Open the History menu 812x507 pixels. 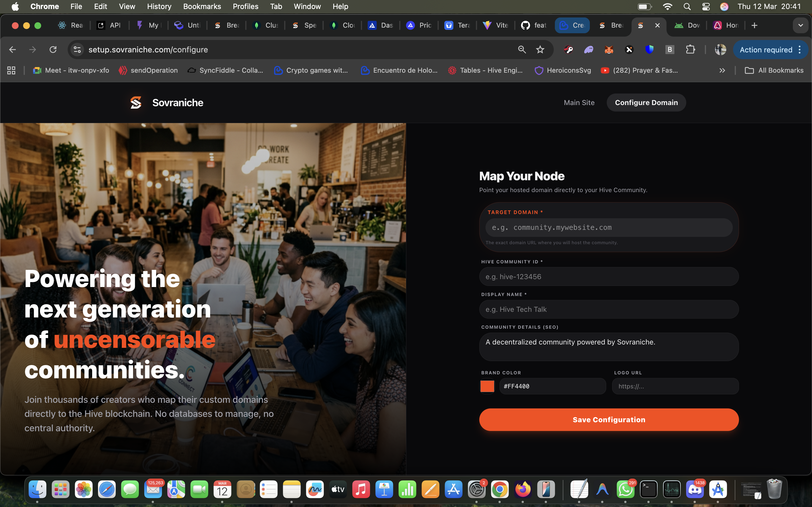(159, 6)
